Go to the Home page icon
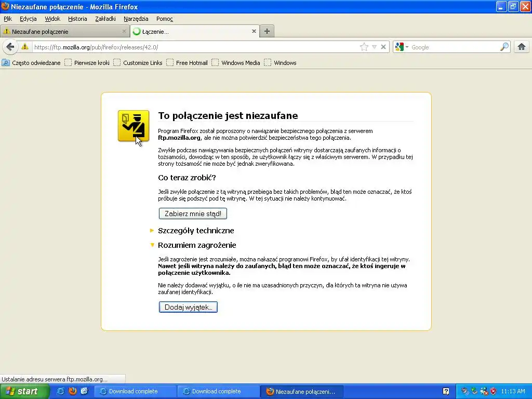Viewport: 532px width, 399px height. tap(522, 47)
